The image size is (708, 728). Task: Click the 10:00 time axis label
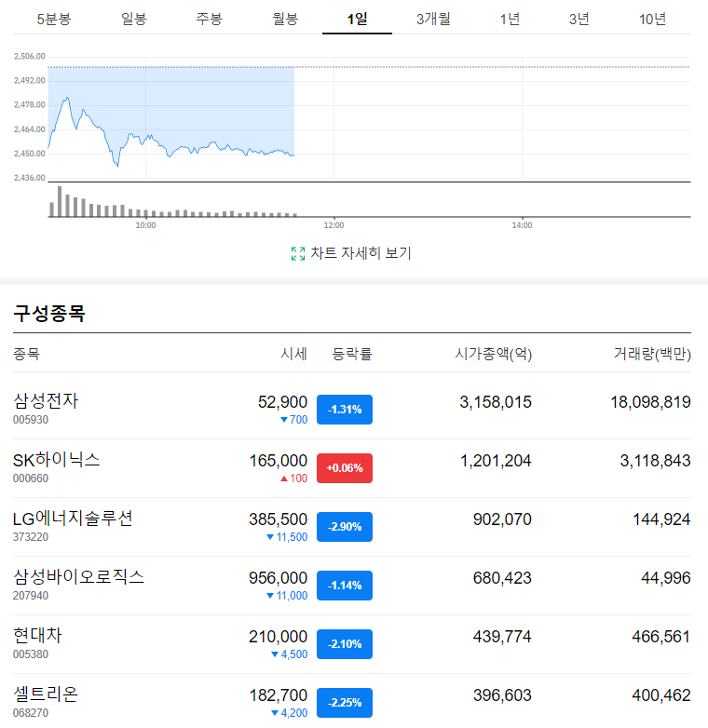pos(145,225)
